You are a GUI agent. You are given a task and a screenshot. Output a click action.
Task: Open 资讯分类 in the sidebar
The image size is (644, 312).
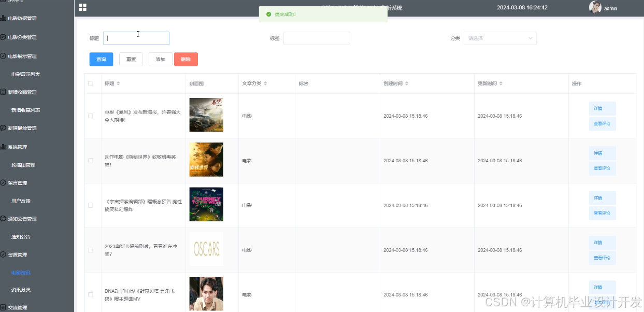click(x=21, y=290)
